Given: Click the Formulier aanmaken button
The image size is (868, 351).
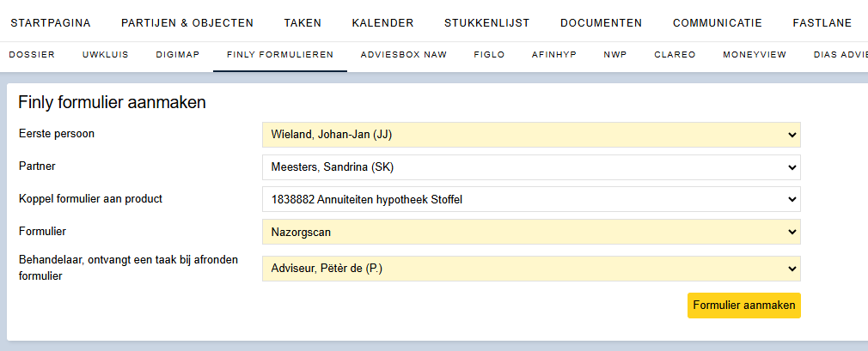Looking at the screenshot, I should (744, 306).
